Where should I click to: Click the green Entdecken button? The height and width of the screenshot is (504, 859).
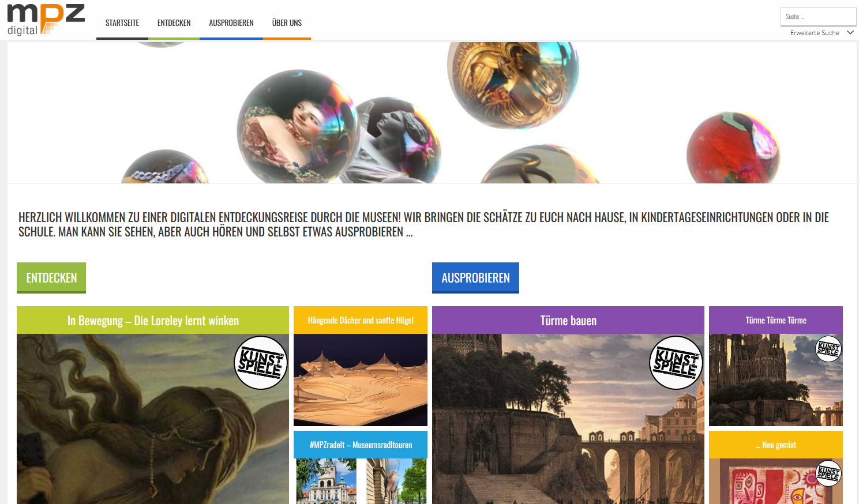(51, 278)
